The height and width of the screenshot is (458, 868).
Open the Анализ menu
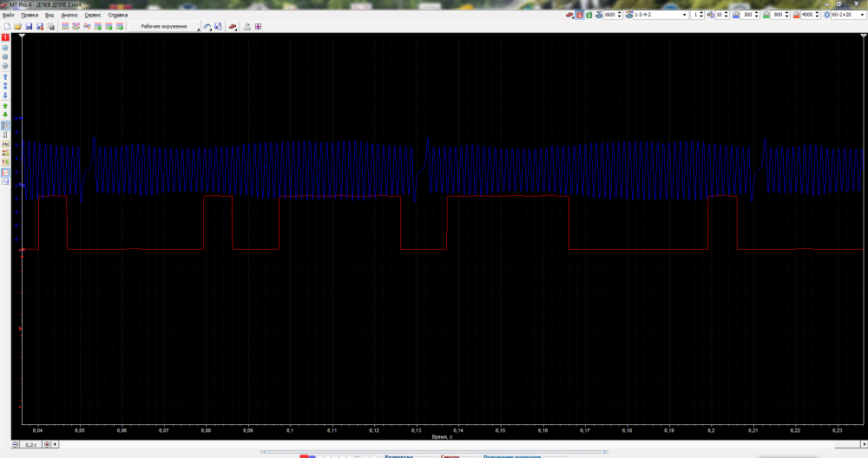click(69, 15)
